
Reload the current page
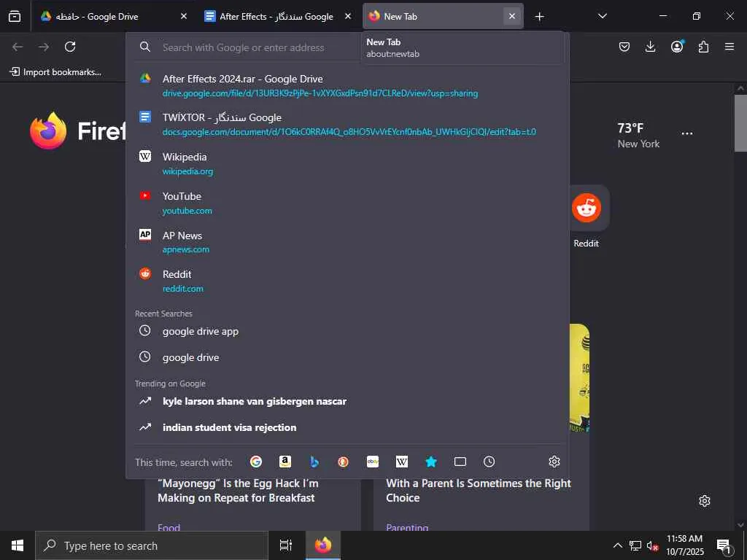(x=70, y=47)
